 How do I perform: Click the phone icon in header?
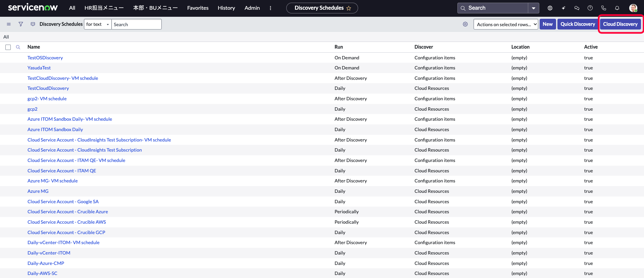[x=604, y=8]
